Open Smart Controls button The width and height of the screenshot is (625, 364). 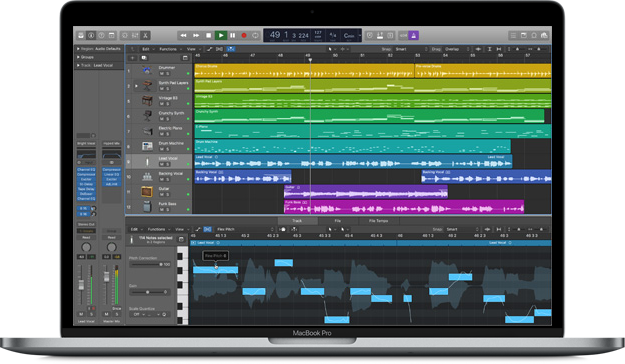tap(125, 35)
